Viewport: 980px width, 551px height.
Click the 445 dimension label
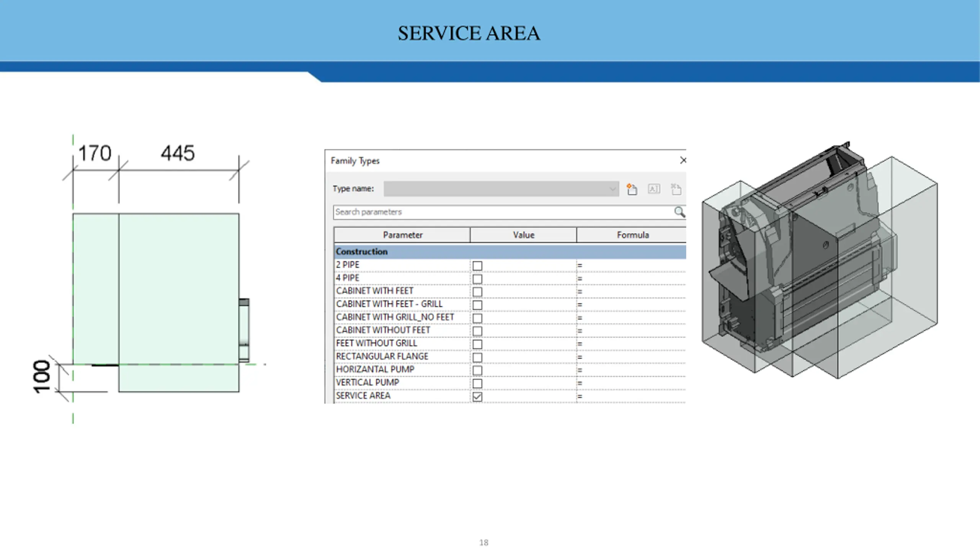[x=178, y=153]
